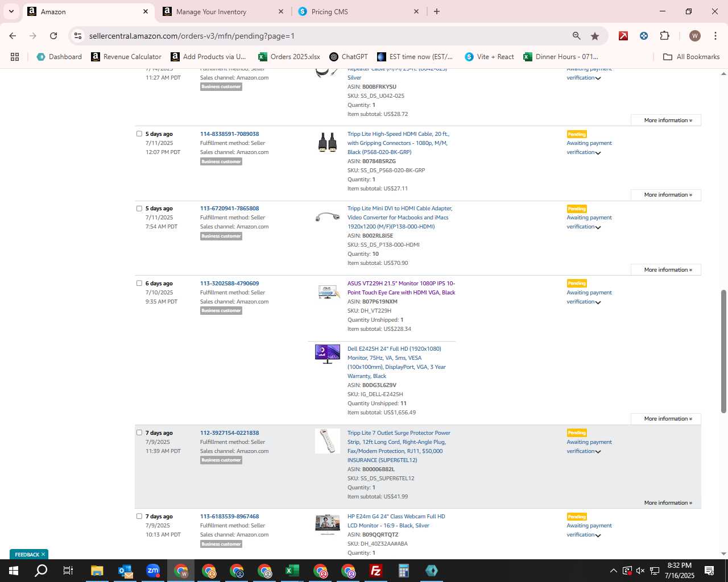The width and height of the screenshot is (728, 582).
Task: Open the Orders 2025.xlsx bookmark
Action: [289, 57]
